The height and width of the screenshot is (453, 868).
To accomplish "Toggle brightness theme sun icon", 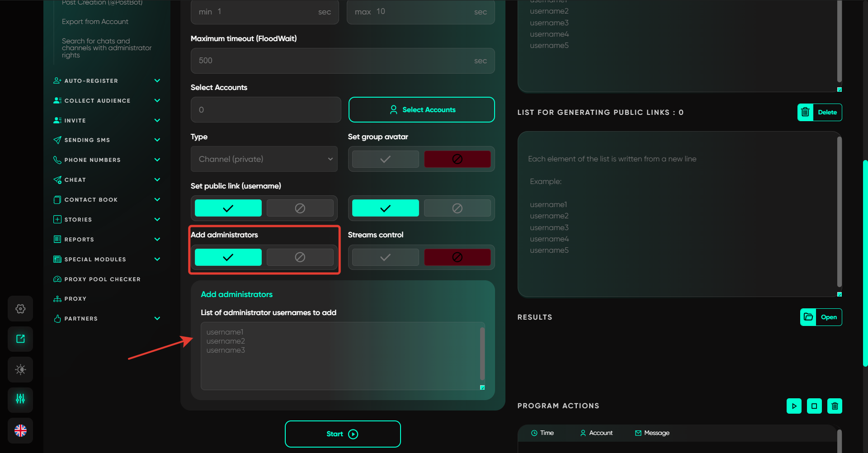I will [x=20, y=369].
